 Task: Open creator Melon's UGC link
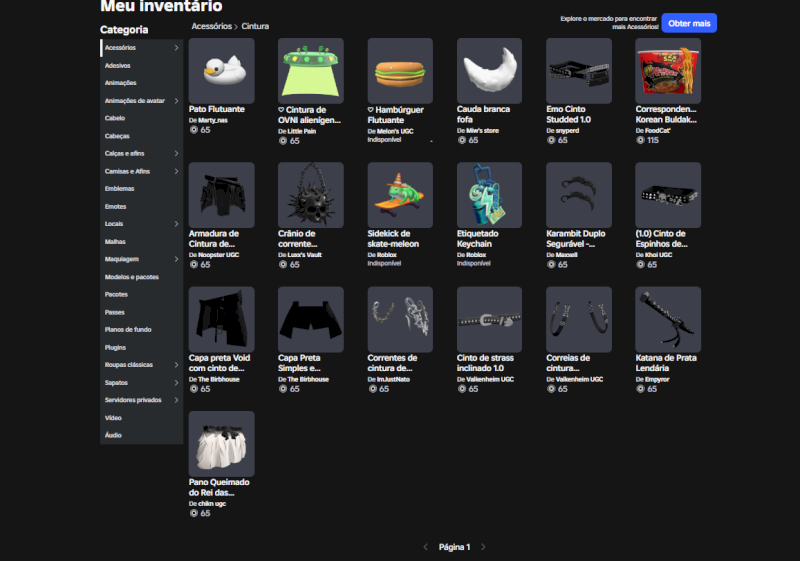click(395, 131)
